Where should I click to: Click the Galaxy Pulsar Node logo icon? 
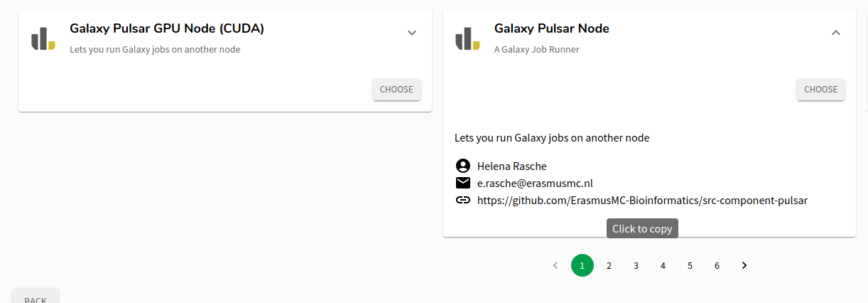coord(467,38)
